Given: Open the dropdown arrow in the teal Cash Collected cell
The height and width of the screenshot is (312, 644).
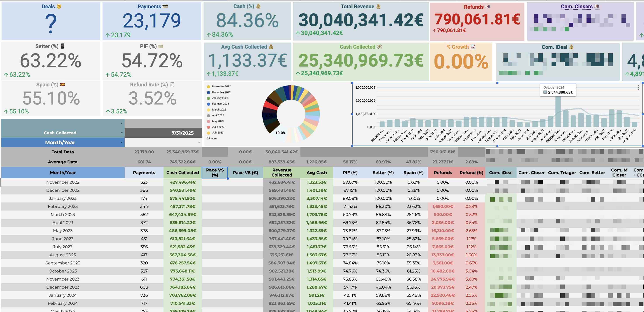Looking at the screenshot, I should point(122,133).
